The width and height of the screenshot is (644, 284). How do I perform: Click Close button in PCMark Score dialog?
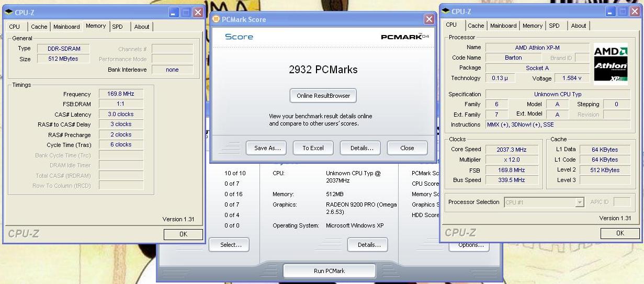pyautogui.click(x=407, y=148)
